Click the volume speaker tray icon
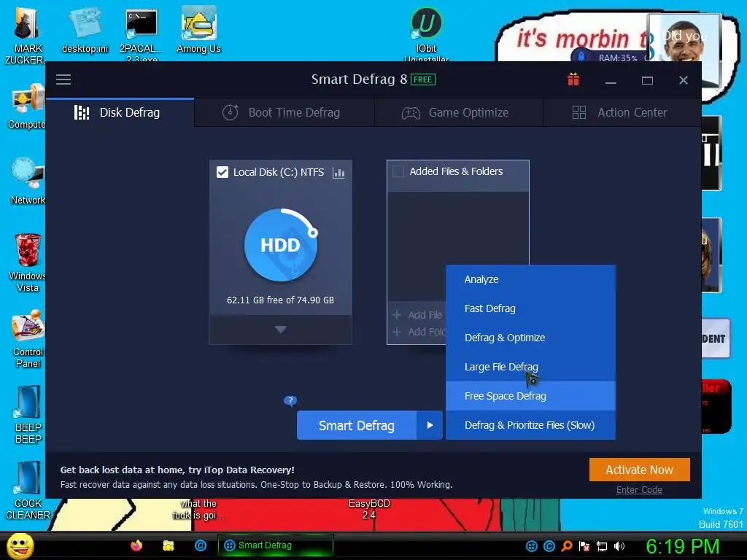Screen dimensions: 747x560 point(619,546)
